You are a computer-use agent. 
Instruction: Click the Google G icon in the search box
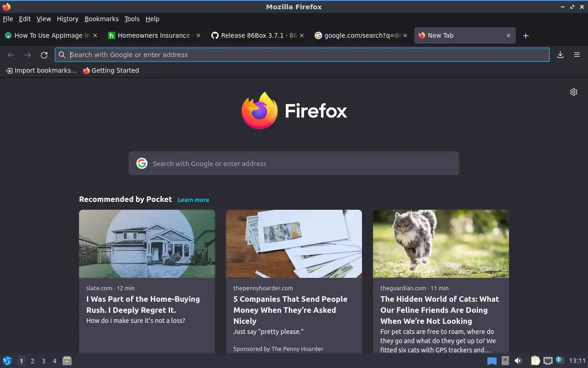pyautogui.click(x=142, y=163)
